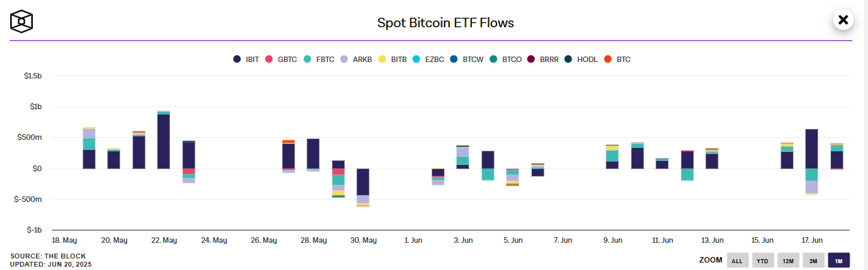Toggle the HODL legend item
The width and height of the screenshot is (868, 270).
click(582, 59)
